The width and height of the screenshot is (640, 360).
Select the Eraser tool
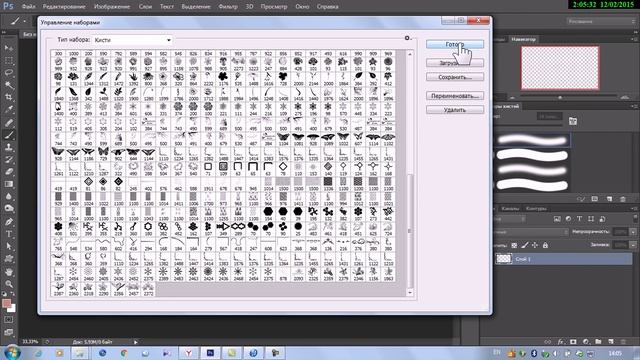click(x=9, y=171)
